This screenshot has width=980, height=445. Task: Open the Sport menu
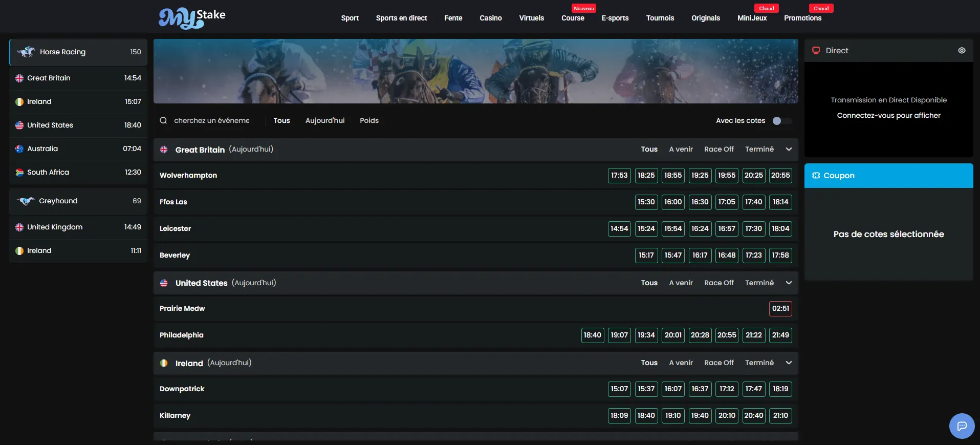(x=350, y=18)
